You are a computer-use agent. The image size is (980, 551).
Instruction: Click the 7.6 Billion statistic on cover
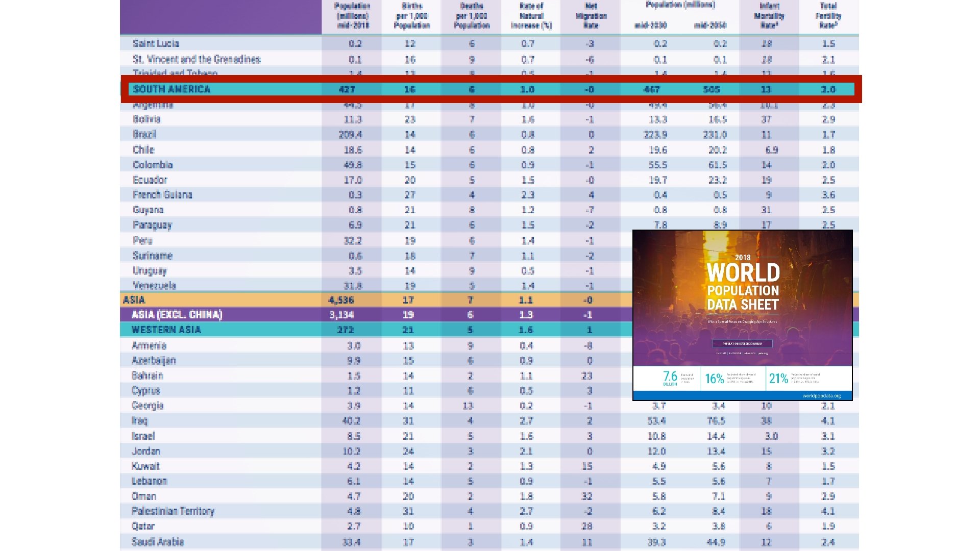coord(670,378)
